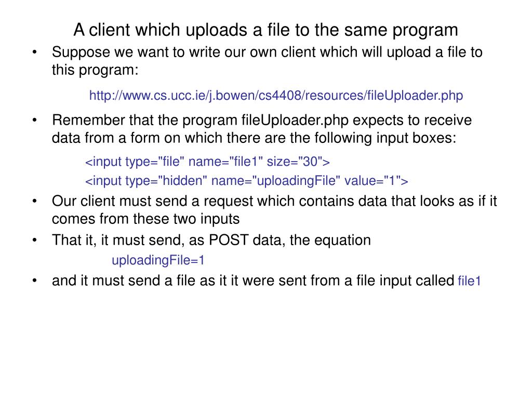Open the fileUploader.php URL link
This screenshot has width=532, height=399.
pos(276,96)
